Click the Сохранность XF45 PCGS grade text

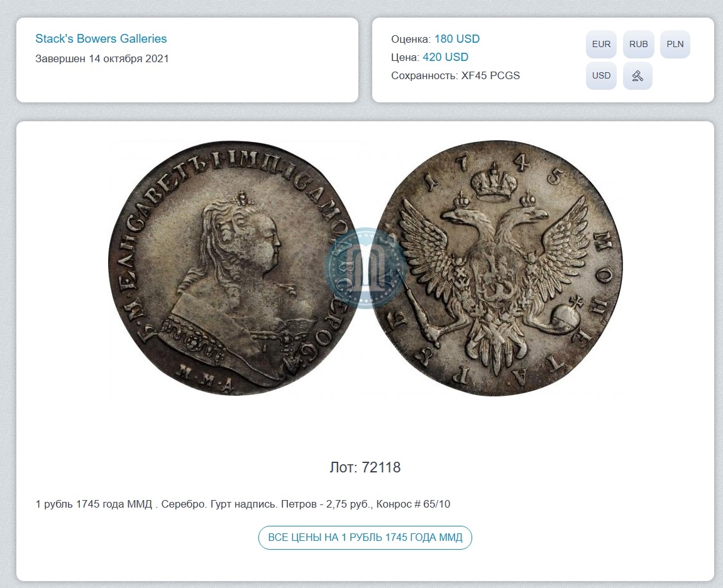(x=456, y=75)
